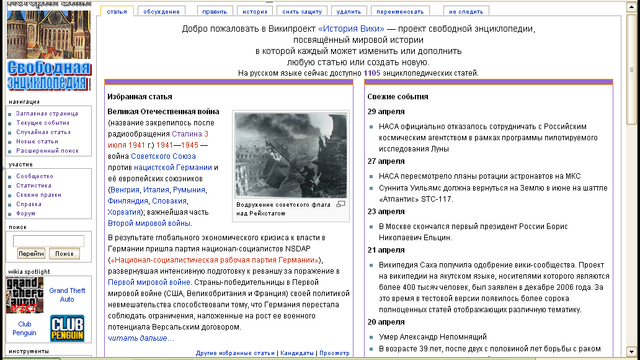The width and height of the screenshot is (640, 360).
Task: Click the Поиск button
Action: pyautogui.click(x=64, y=253)
